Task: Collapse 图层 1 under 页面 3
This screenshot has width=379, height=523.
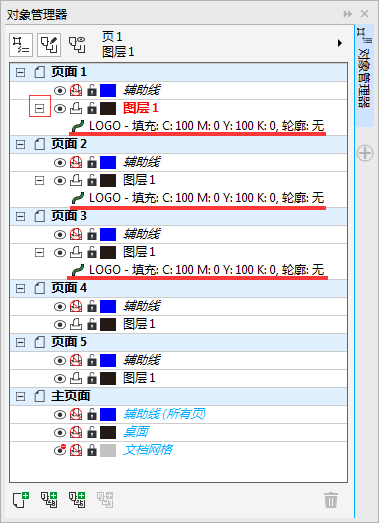Action: point(40,252)
